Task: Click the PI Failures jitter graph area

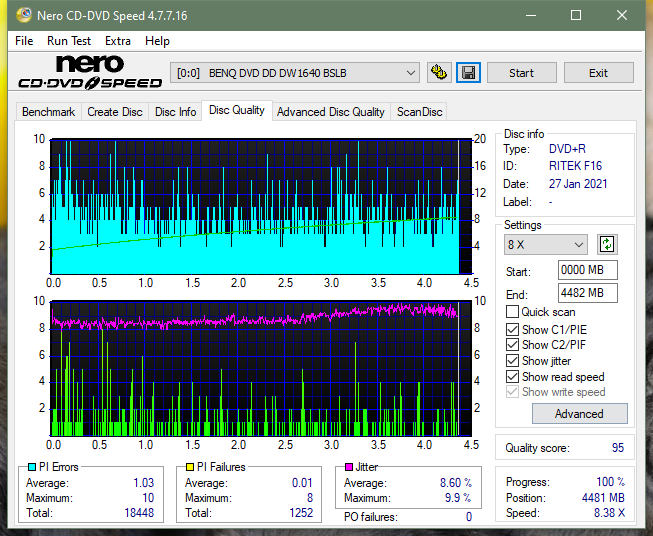Action: tap(261, 368)
